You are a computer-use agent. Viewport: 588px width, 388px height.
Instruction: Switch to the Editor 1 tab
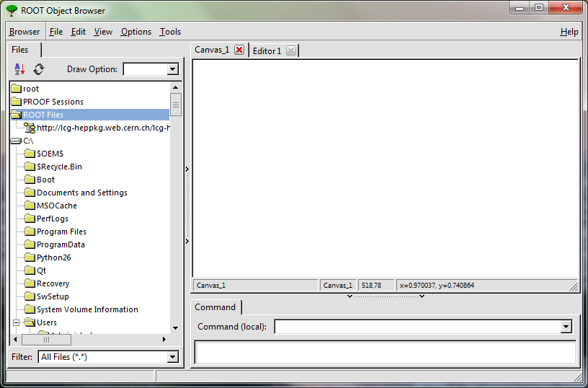(267, 51)
